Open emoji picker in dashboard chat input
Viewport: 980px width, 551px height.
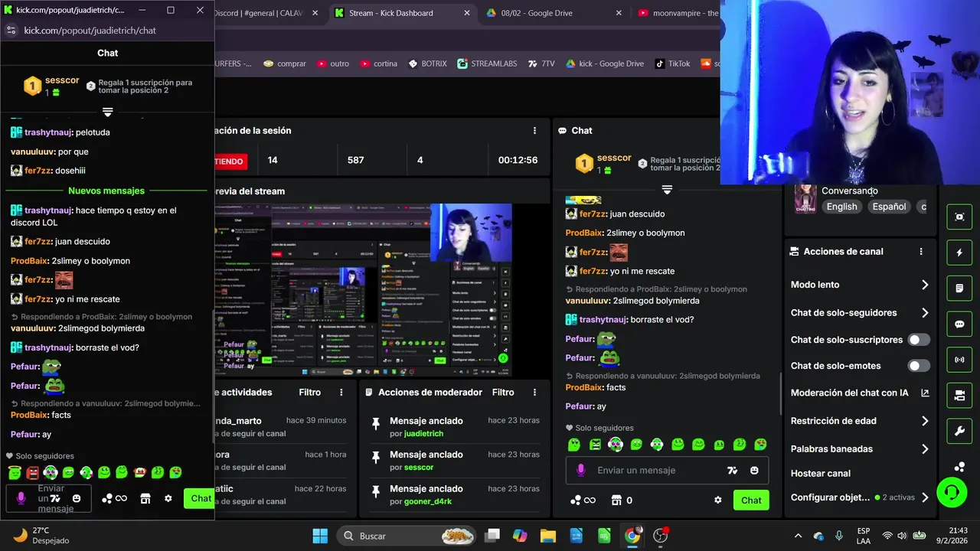click(754, 470)
